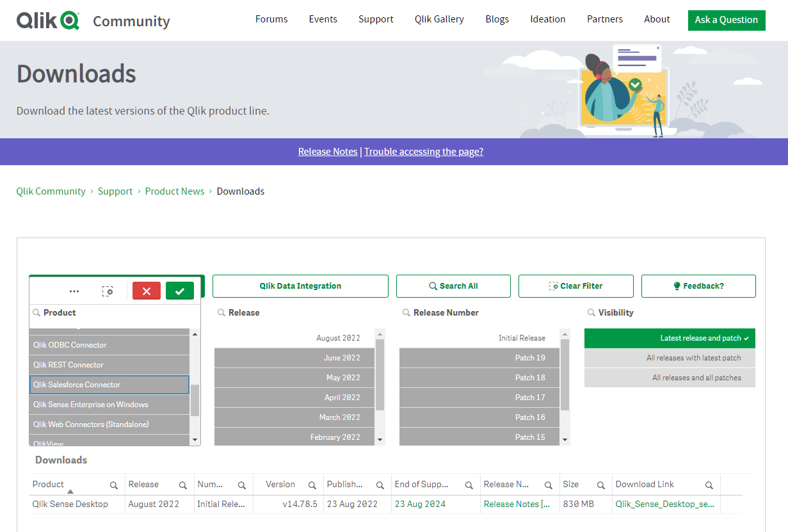The width and height of the screenshot is (788, 532).
Task: Click the search icon in the Version column
Action: click(312, 485)
